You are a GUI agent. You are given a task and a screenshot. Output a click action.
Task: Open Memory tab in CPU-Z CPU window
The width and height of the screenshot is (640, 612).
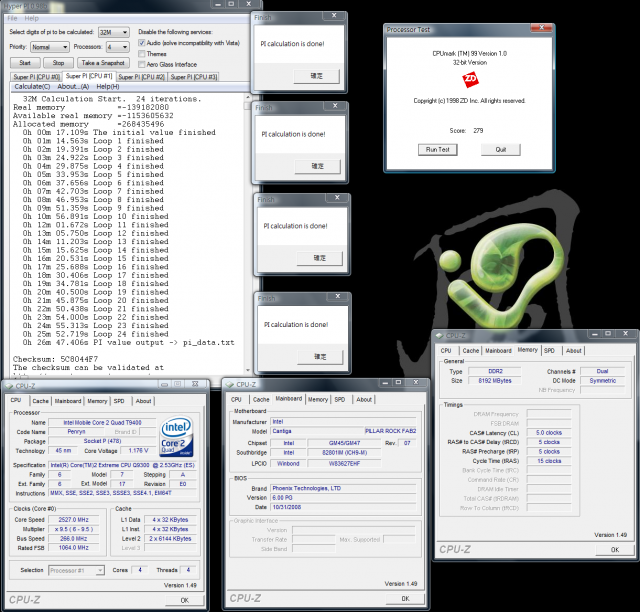click(x=97, y=401)
